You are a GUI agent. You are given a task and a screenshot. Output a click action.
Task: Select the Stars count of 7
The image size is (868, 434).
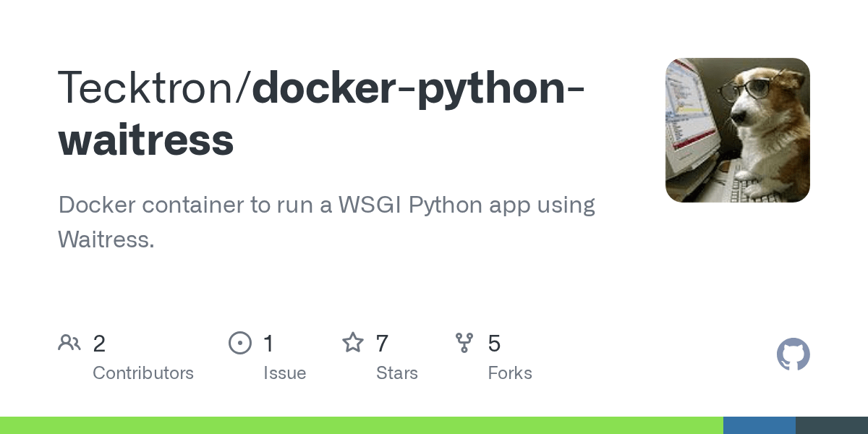coord(381,344)
